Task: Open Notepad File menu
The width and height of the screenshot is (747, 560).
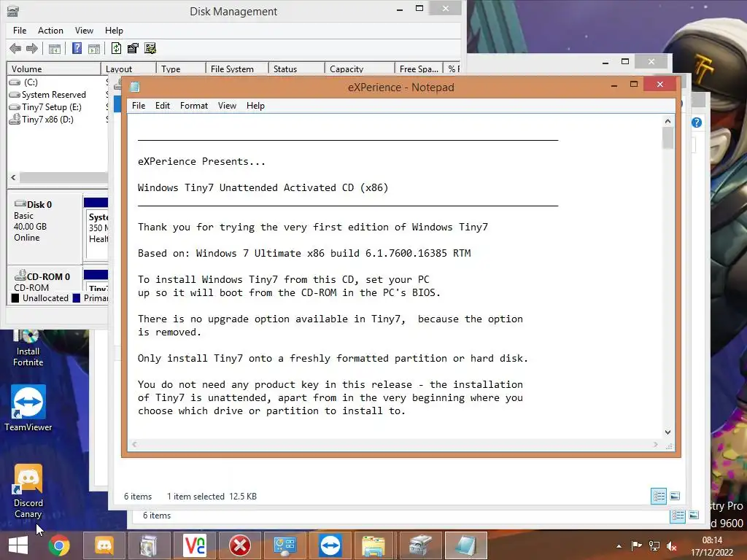Action: point(139,106)
